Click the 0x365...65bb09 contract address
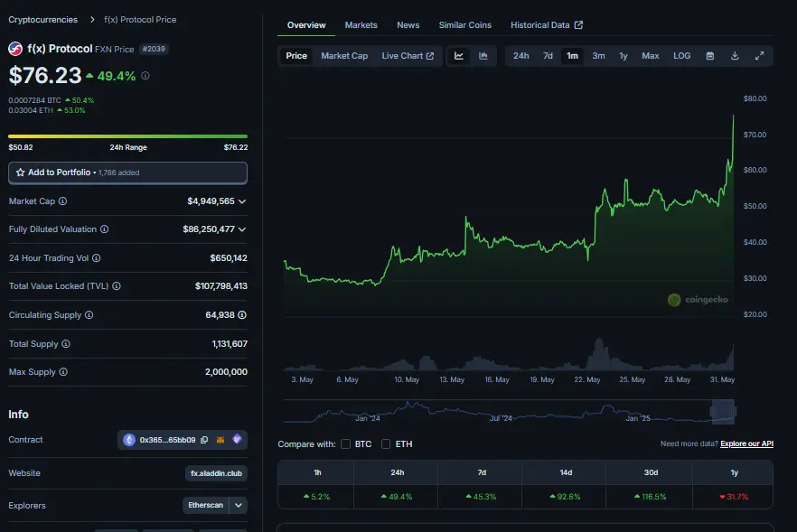The height and width of the screenshot is (532, 797). [167, 440]
